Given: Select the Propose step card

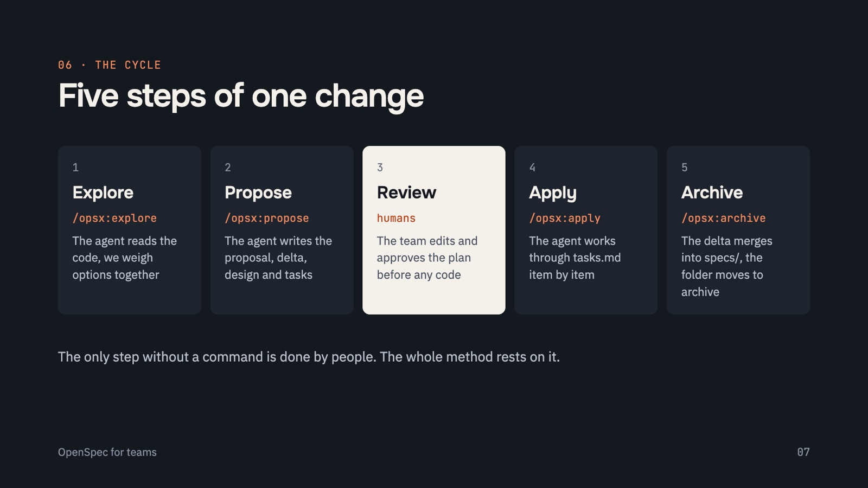Looking at the screenshot, I should (x=282, y=230).
